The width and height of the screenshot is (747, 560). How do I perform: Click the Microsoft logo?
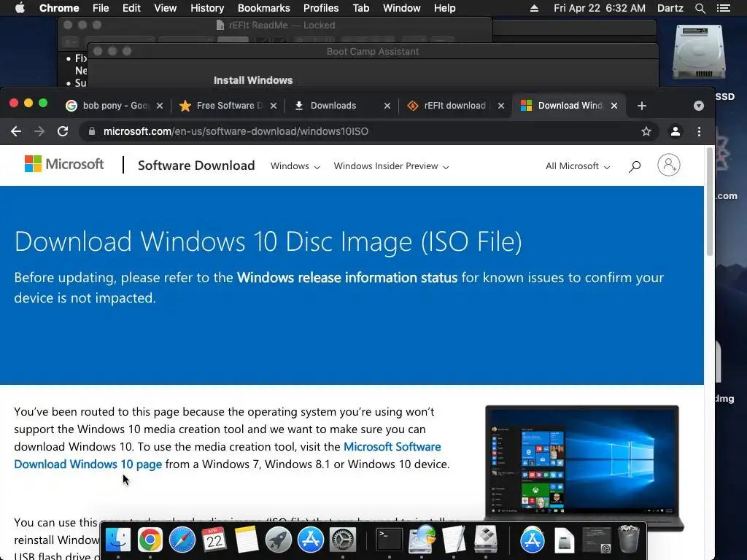pyautogui.click(x=64, y=164)
